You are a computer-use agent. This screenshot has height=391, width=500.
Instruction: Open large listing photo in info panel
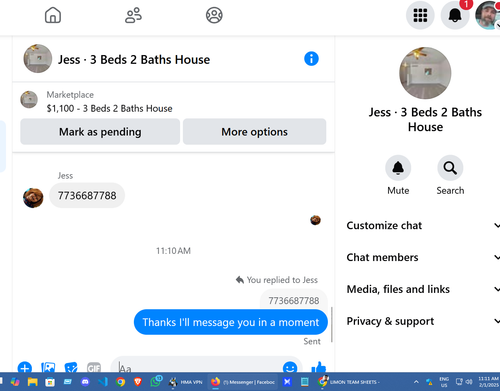click(425, 73)
